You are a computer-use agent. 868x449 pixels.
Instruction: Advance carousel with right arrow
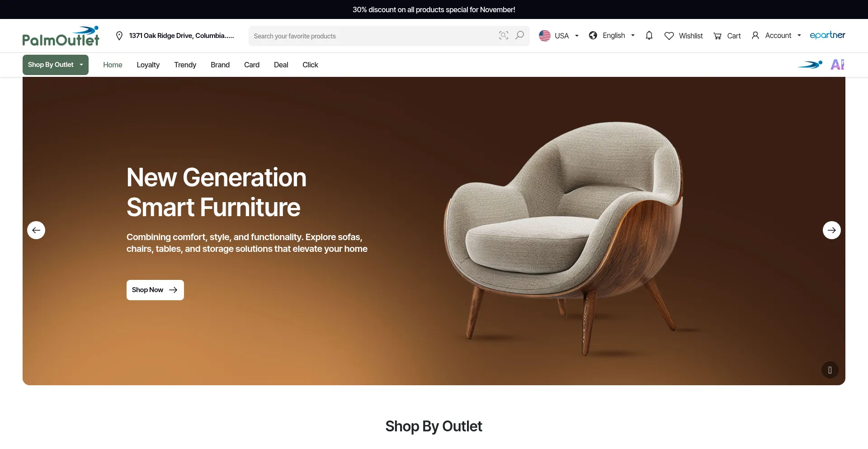coord(832,230)
